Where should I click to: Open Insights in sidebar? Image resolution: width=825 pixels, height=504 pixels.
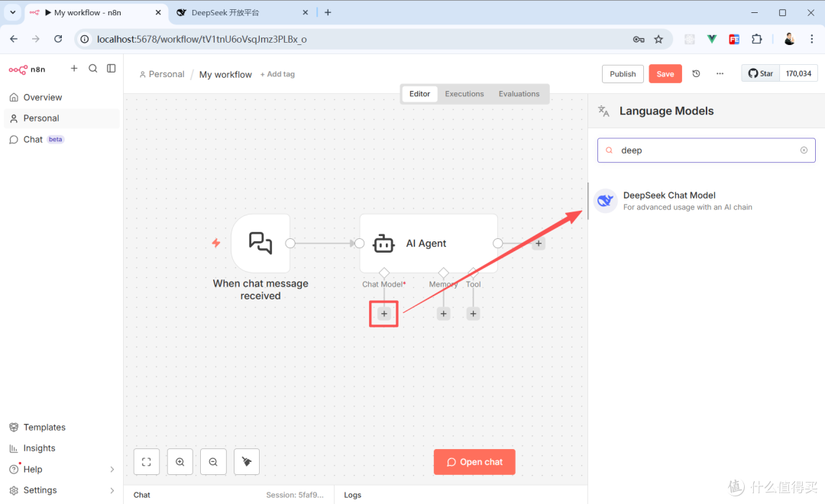39,448
